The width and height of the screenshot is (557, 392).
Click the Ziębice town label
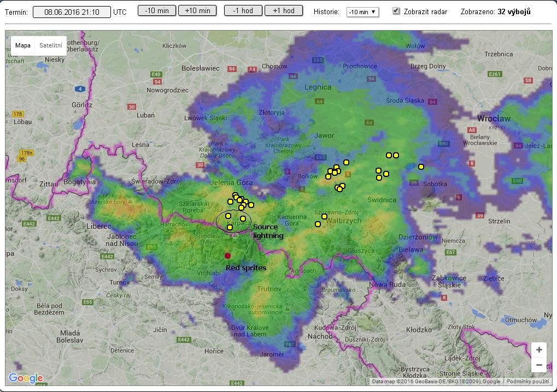point(494,278)
